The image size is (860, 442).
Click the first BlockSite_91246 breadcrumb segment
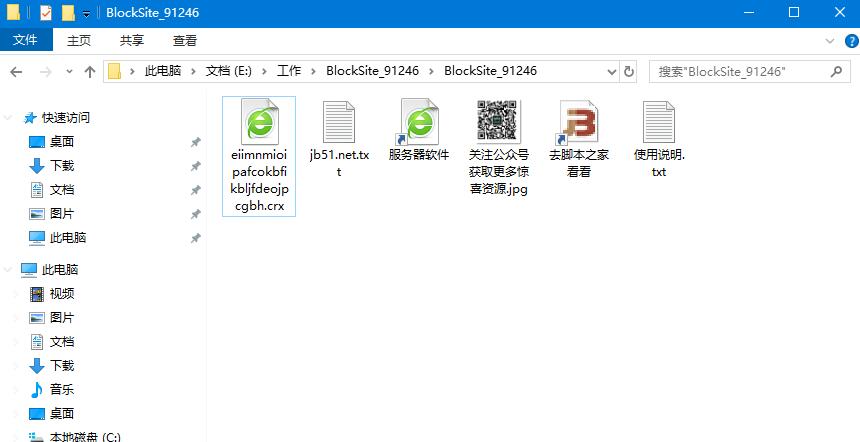pyautogui.click(x=372, y=71)
